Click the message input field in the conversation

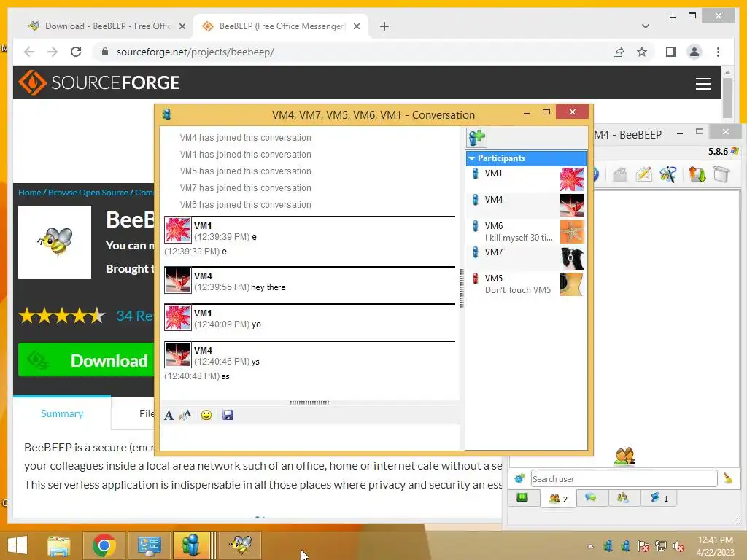pos(309,437)
